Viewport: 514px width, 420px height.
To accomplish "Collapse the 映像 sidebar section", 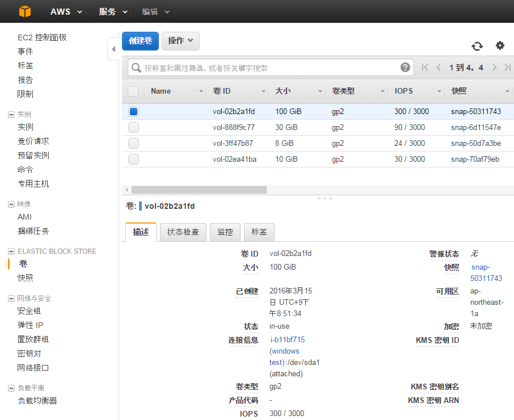I will coord(11,204).
